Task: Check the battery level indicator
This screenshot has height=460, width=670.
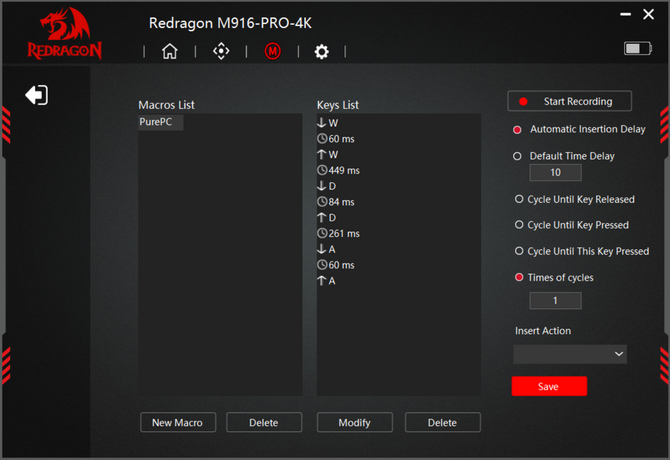Action: (638, 48)
